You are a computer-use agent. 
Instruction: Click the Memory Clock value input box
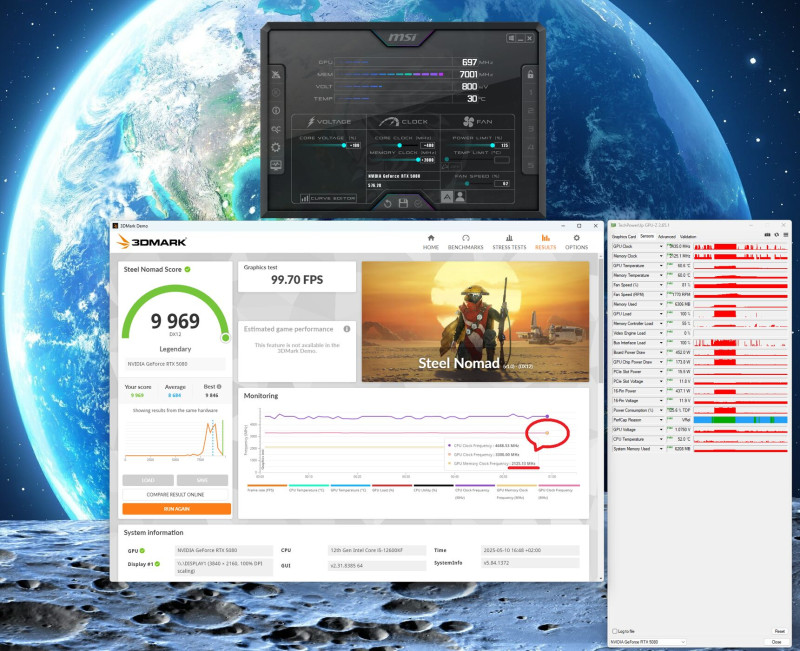pos(428,160)
